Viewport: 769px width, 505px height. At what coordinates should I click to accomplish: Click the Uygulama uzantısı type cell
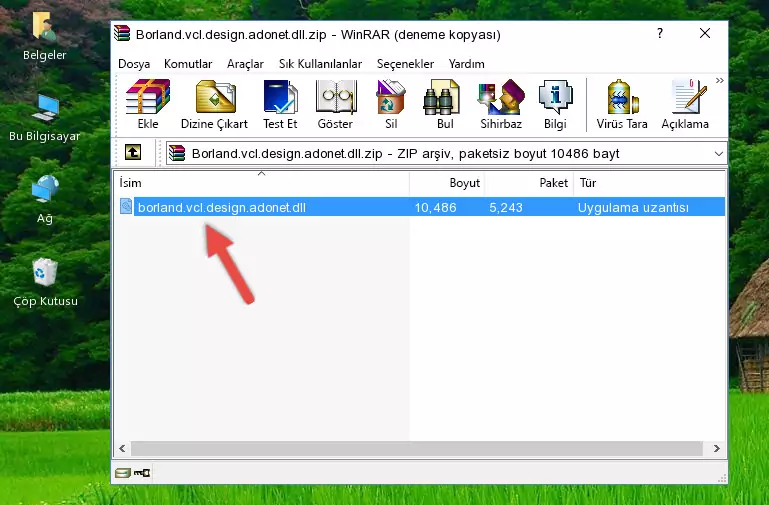pos(633,207)
